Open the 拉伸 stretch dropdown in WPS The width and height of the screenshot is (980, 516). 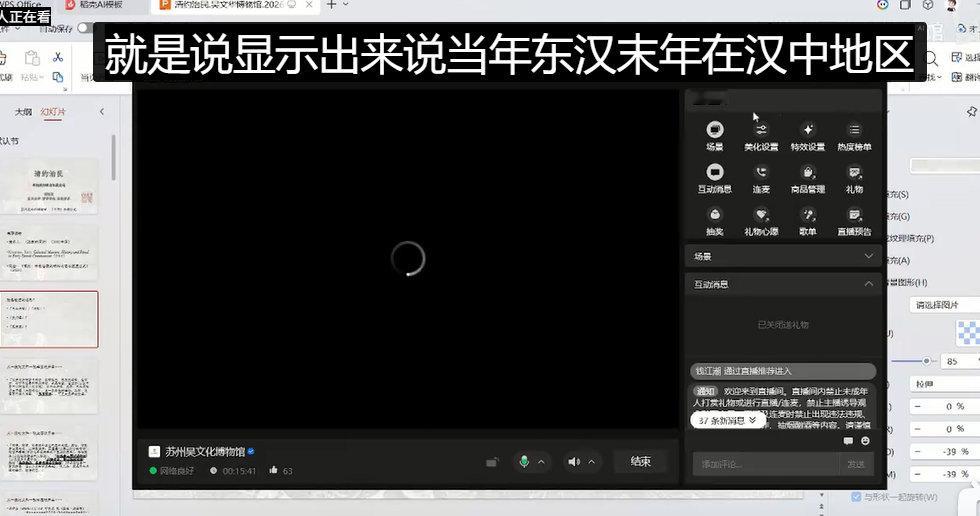coord(945,384)
